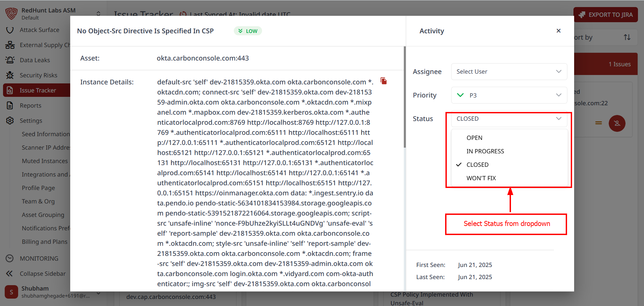Open the Seed Information settings page

click(46, 134)
